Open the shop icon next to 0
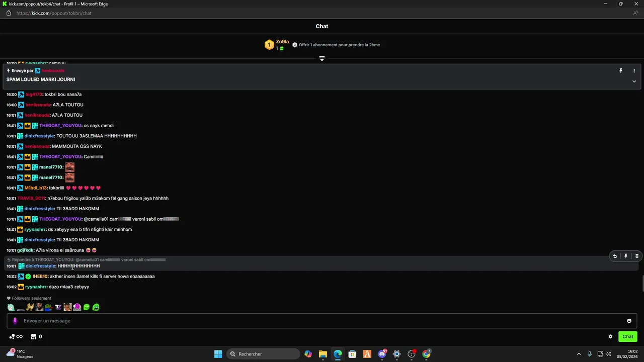The height and width of the screenshot is (362, 644). click(x=33, y=337)
